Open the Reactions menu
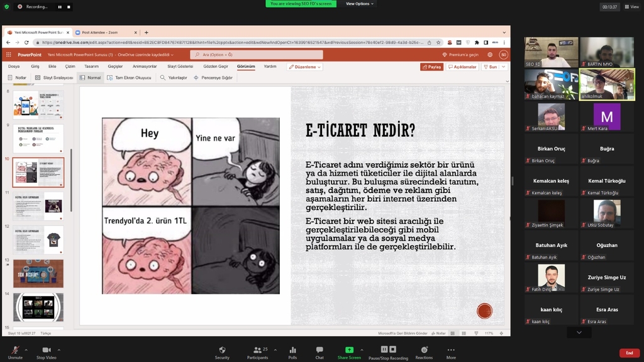Viewport: 644px width, 362px height. point(424,352)
